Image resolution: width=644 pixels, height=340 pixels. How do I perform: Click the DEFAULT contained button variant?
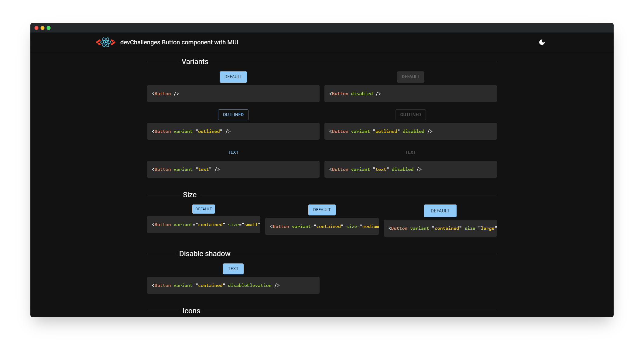point(233,77)
